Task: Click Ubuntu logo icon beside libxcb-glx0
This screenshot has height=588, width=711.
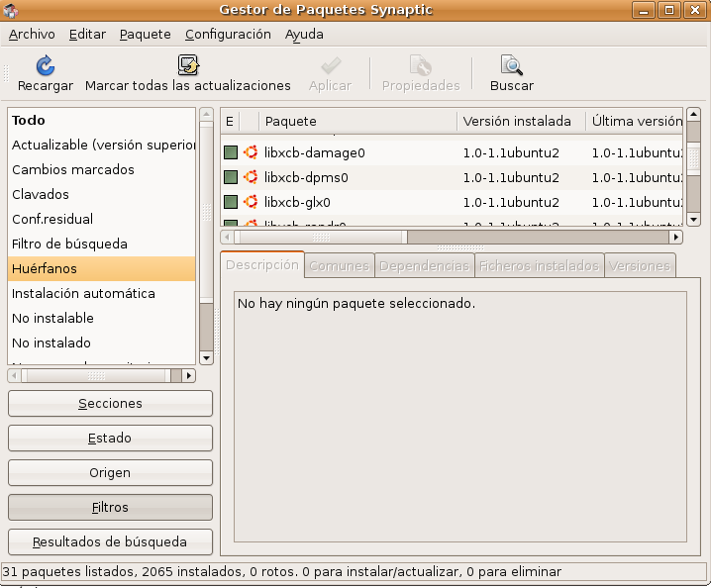Action: pyautogui.click(x=251, y=202)
